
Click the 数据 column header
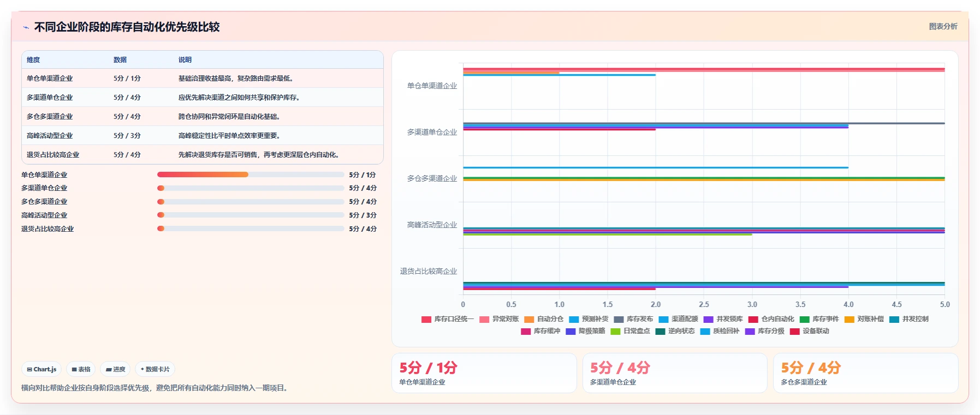120,60
